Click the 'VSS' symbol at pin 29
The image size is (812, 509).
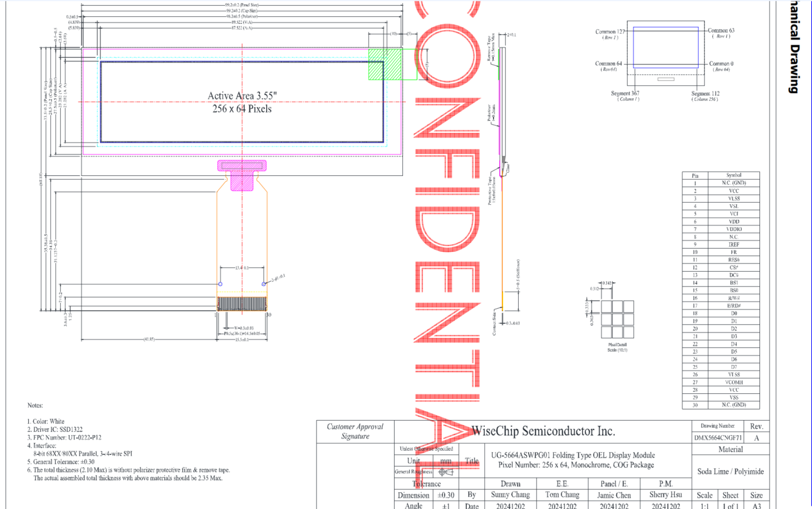point(734,398)
